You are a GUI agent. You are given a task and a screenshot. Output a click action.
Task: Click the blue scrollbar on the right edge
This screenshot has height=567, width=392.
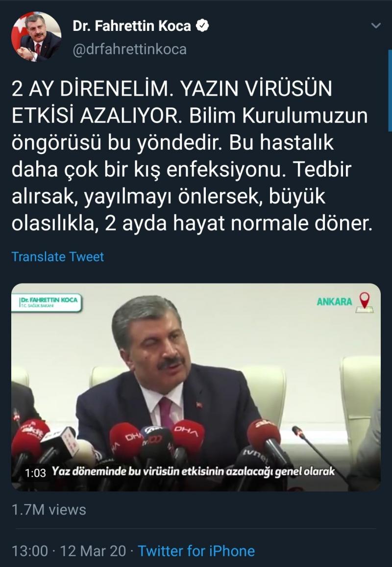390,90
